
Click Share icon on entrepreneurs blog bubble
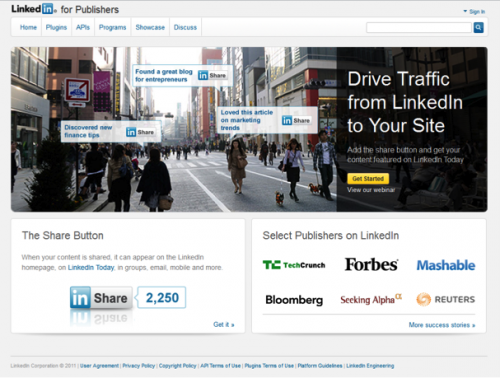212,75
